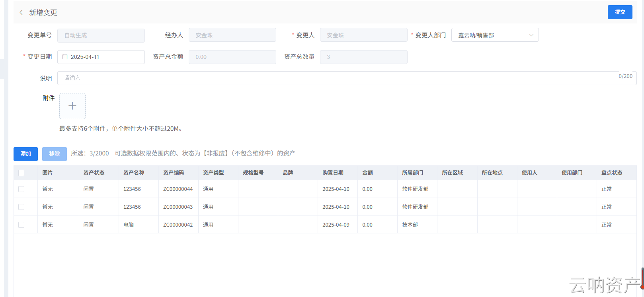
Task: Click the 移除 remove button
Action: point(55,154)
